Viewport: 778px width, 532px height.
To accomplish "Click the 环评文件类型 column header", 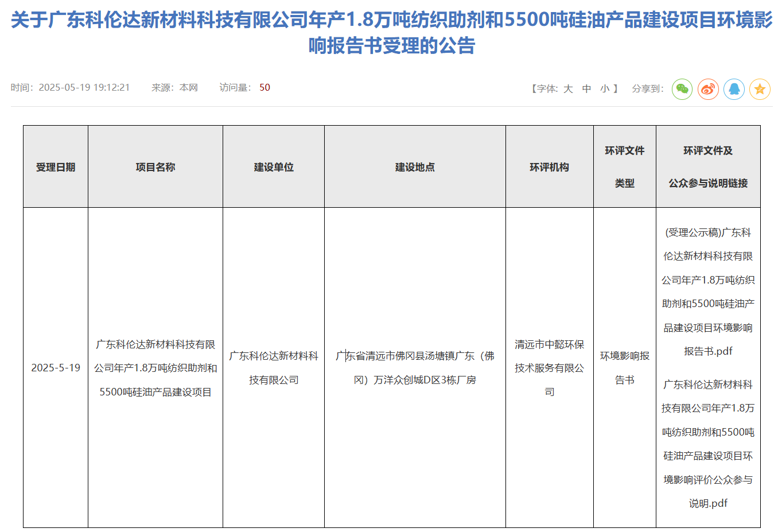I will tap(625, 167).
